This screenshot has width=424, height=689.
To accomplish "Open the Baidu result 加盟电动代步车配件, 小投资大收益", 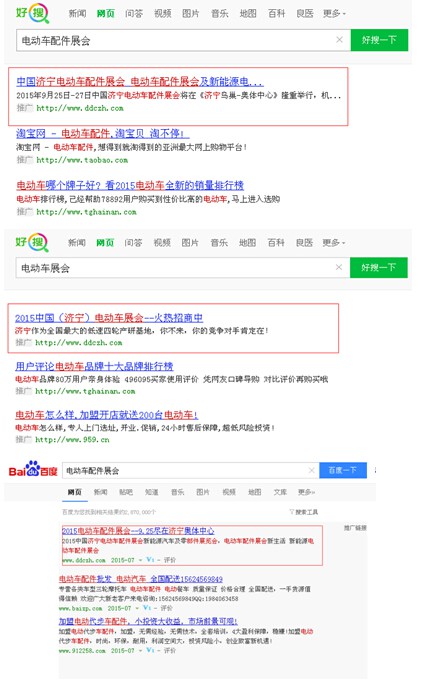I will [149, 621].
